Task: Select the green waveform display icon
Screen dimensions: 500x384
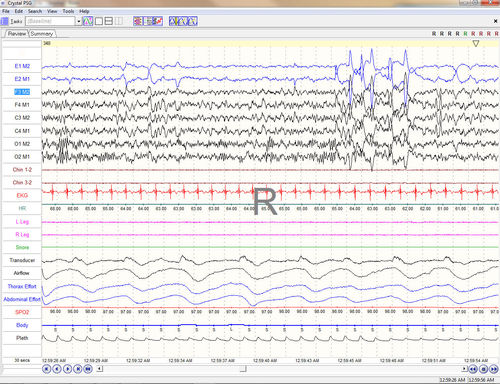Action: pos(88,21)
